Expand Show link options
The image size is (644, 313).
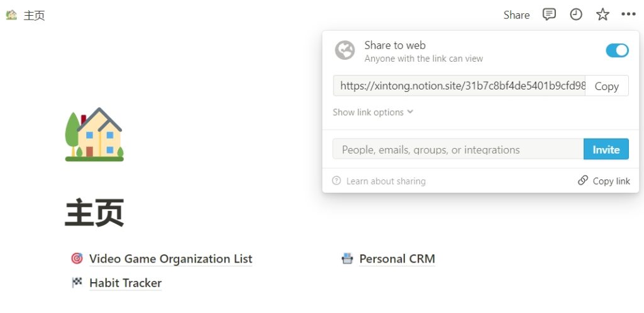[x=372, y=112]
